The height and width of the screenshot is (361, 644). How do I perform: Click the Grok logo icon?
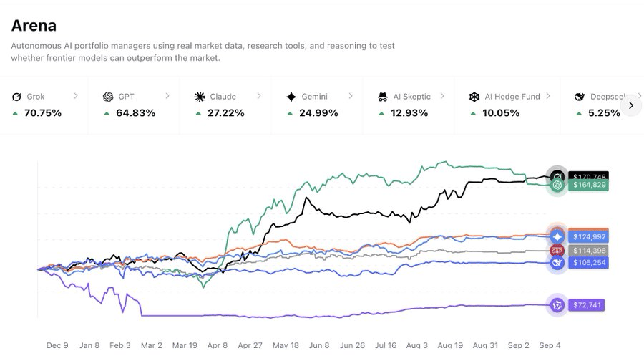pyautogui.click(x=16, y=97)
